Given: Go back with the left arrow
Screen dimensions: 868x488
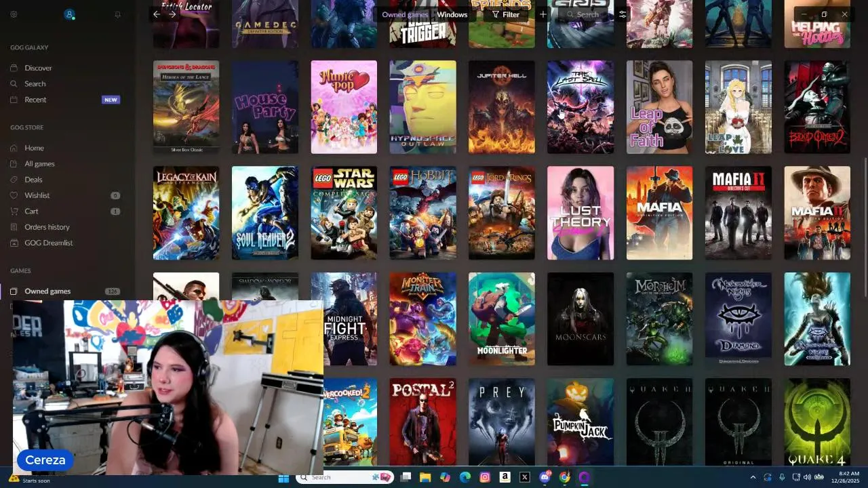Looking at the screenshot, I should [157, 14].
